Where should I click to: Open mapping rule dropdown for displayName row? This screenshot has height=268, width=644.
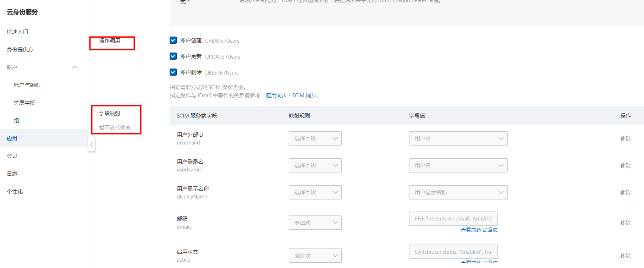click(315, 192)
